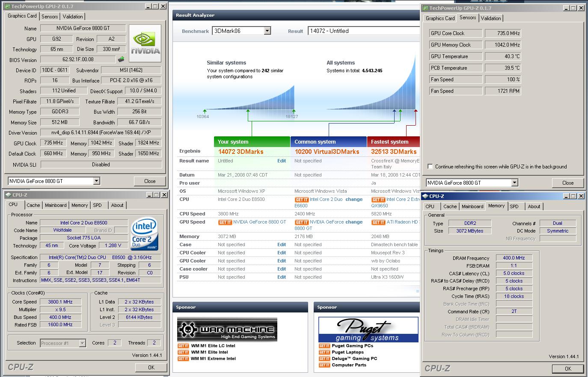Image resolution: width=588 pixels, height=377 pixels.
Task: Click GET IT badge for Deluge Gaming PC
Action: 324,359
